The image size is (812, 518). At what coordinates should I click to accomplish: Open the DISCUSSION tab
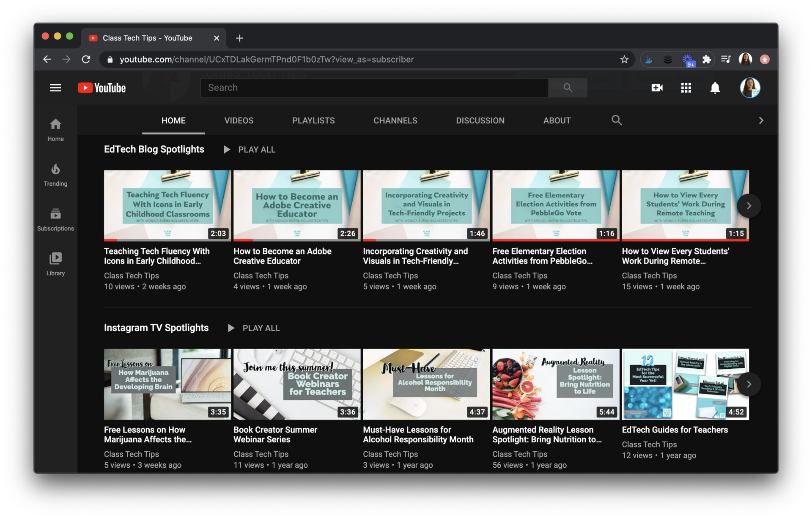(480, 120)
